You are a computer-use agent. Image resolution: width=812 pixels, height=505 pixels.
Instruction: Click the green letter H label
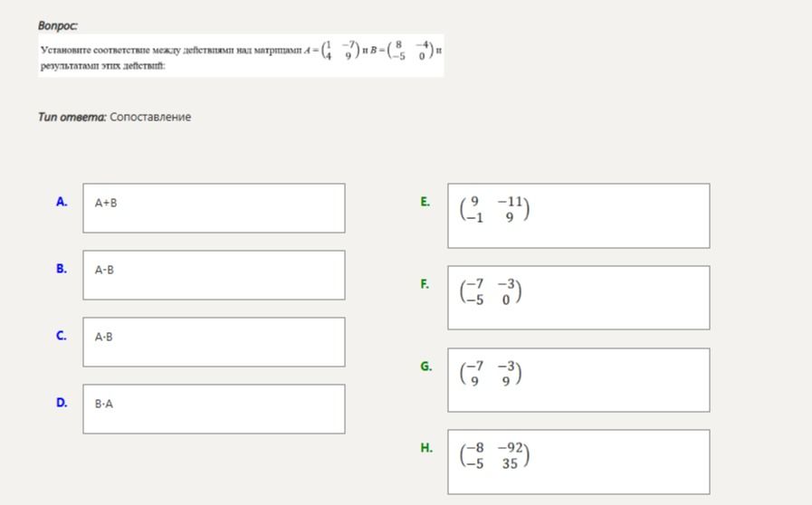coord(426,447)
